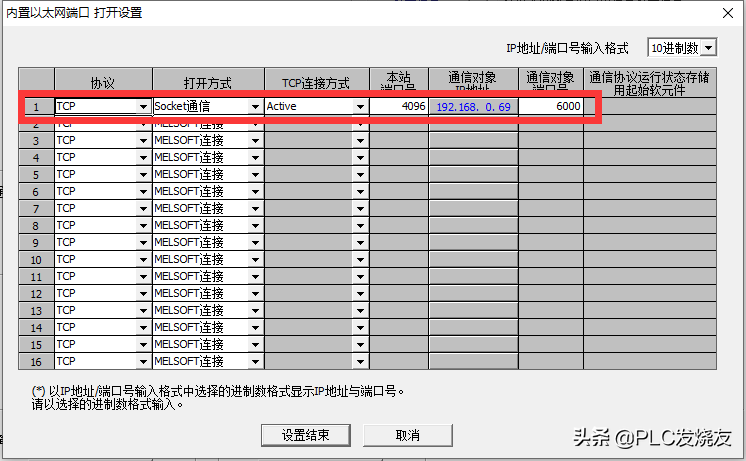Click row 1 通信对象端口号 field 6000
Image resolution: width=746 pixels, height=461 pixels.
pos(550,106)
